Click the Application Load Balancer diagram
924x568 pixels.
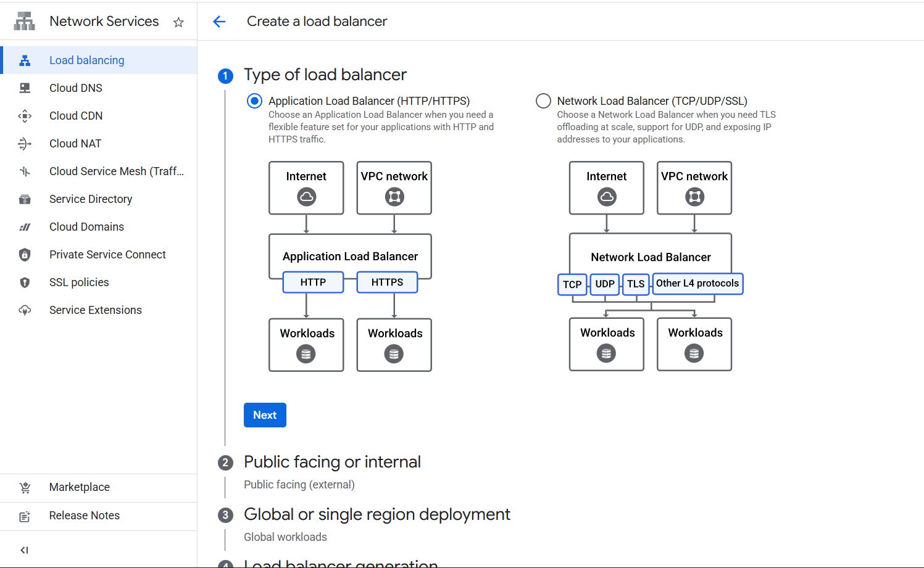[x=350, y=266]
